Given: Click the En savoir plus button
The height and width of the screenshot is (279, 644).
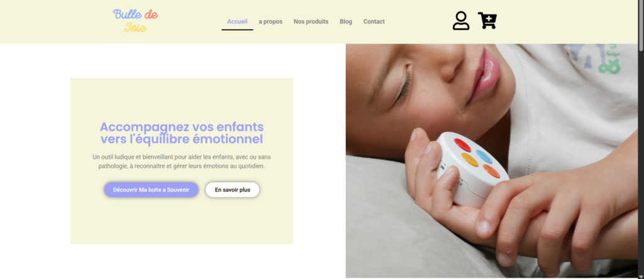Looking at the screenshot, I should click(233, 190).
